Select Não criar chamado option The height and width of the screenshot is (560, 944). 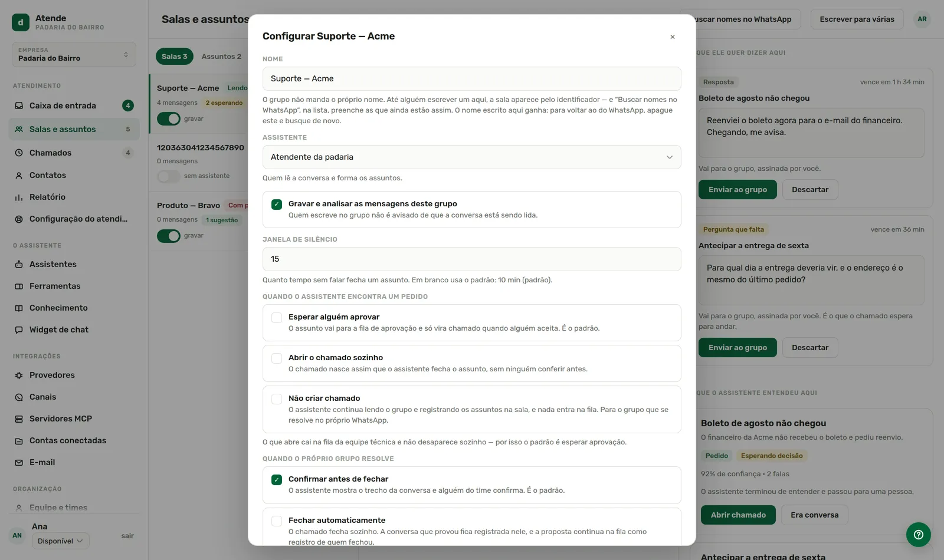click(x=277, y=398)
